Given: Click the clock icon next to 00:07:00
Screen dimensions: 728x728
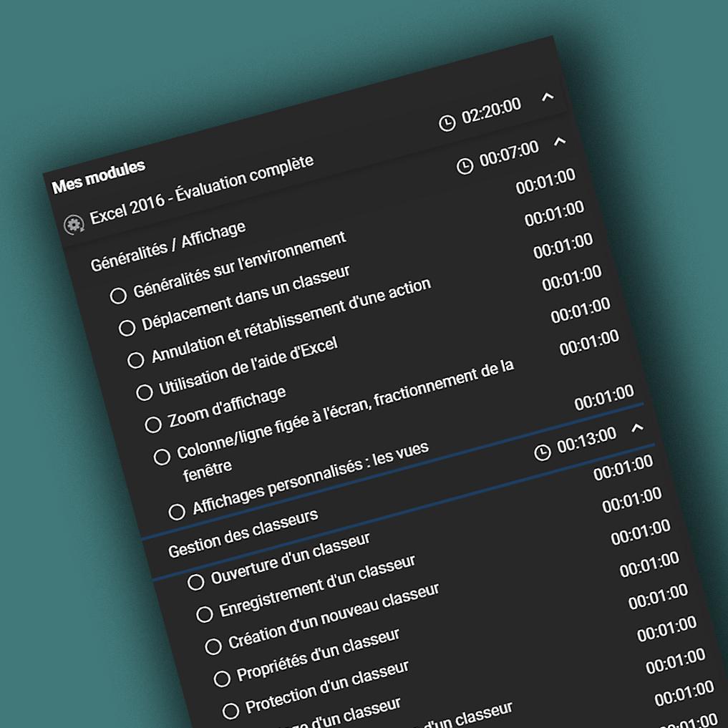Looking at the screenshot, I should pos(465,166).
